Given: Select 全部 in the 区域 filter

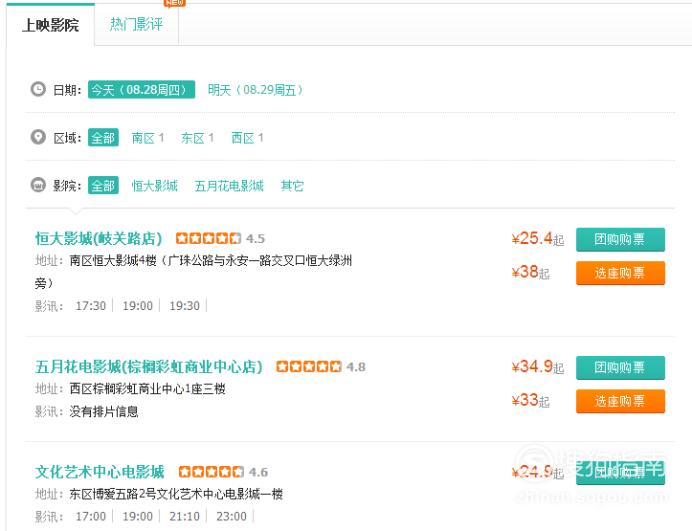Looking at the screenshot, I should click(x=103, y=138).
